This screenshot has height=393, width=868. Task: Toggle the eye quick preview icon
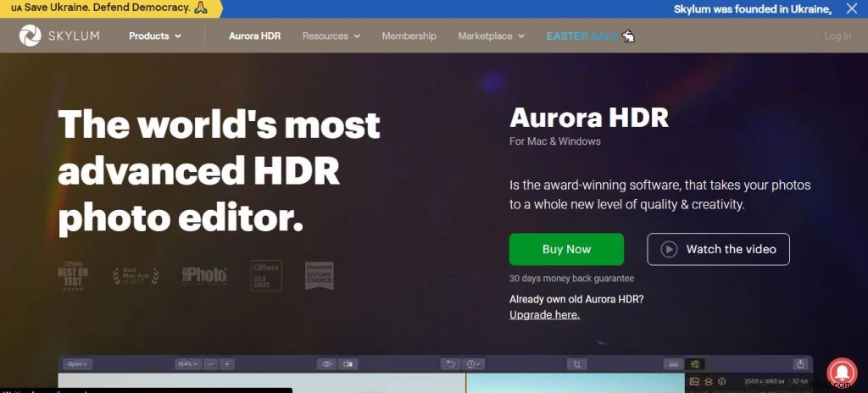pyautogui.click(x=326, y=363)
